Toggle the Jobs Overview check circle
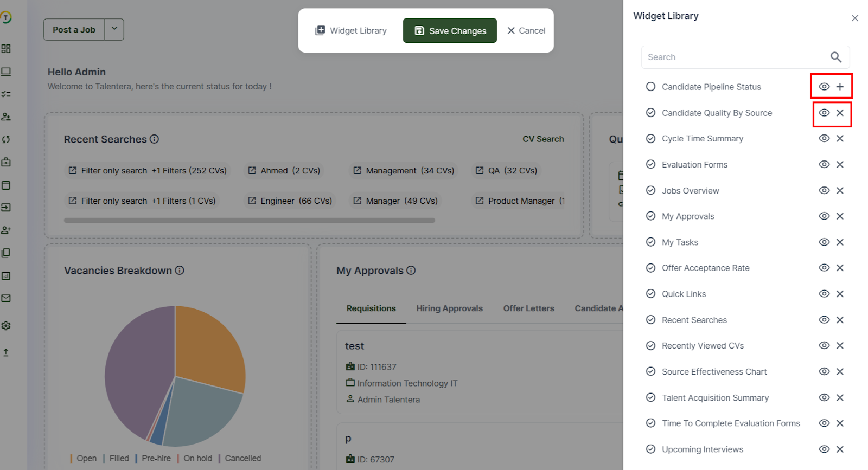This screenshot has width=868, height=470. tap(650, 190)
